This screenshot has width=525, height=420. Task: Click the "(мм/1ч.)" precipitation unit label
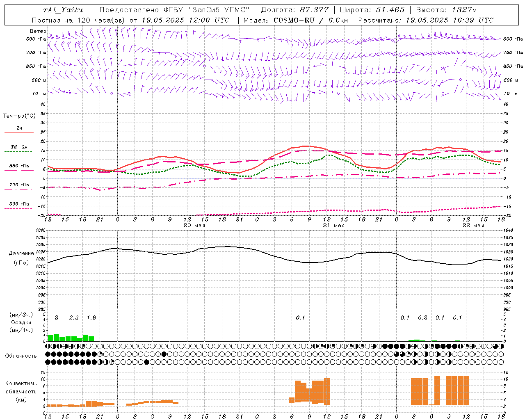pyautogui.click(x=21, y=330)
